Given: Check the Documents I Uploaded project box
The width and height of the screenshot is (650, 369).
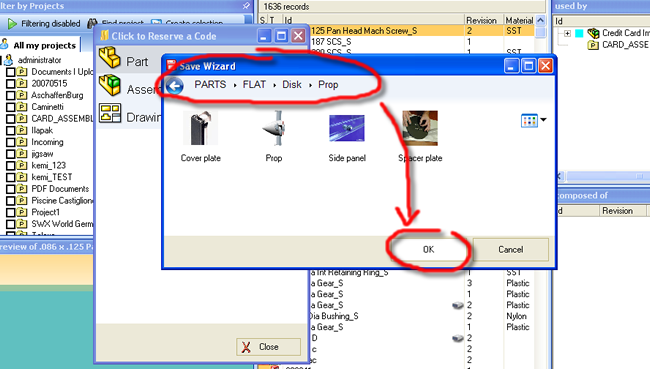Looking at the screenshot, I should pos(11,72).
